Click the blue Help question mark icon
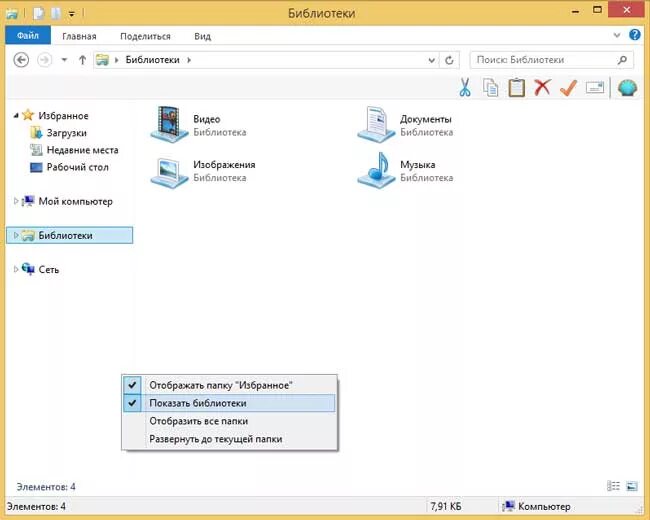The height and width of the screenshot is (520, 650). coord(635,35)
